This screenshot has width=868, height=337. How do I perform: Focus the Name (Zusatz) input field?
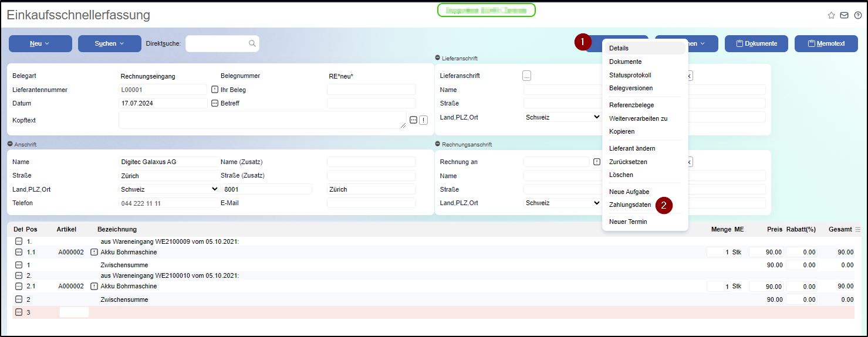point(371,162)
